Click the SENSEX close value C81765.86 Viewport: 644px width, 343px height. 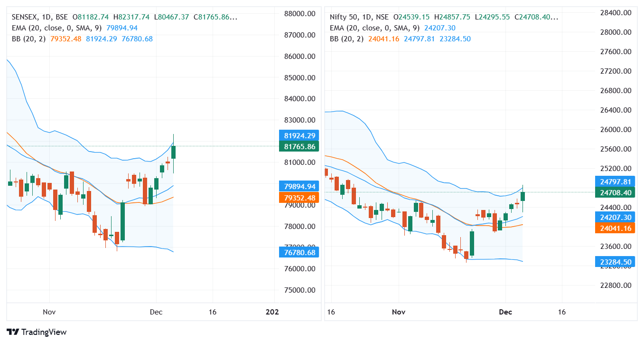pos(215,17)
